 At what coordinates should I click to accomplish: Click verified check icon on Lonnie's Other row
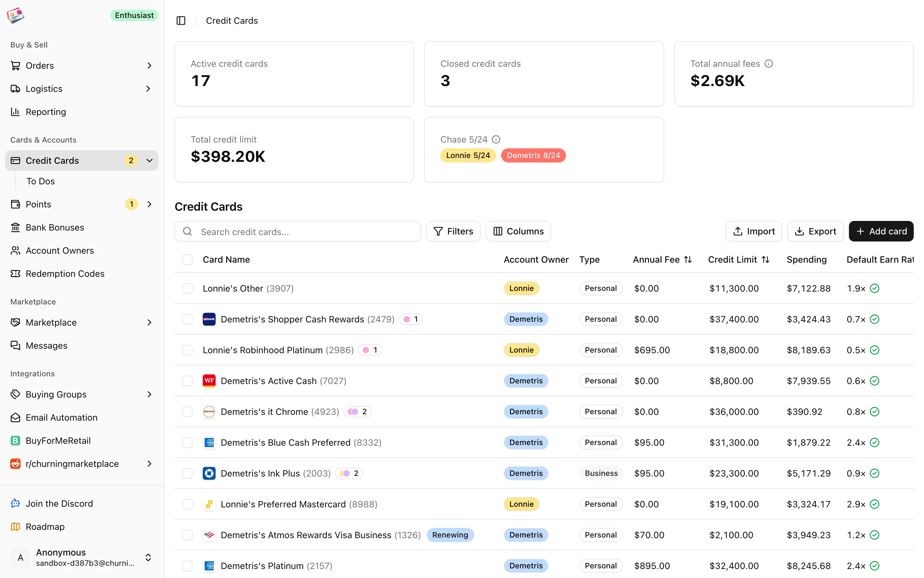click(874, 288)
